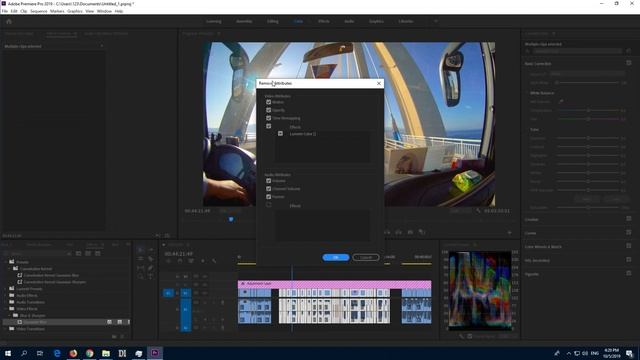
Task: Click the Windows Start button
Action: point(8,353)
